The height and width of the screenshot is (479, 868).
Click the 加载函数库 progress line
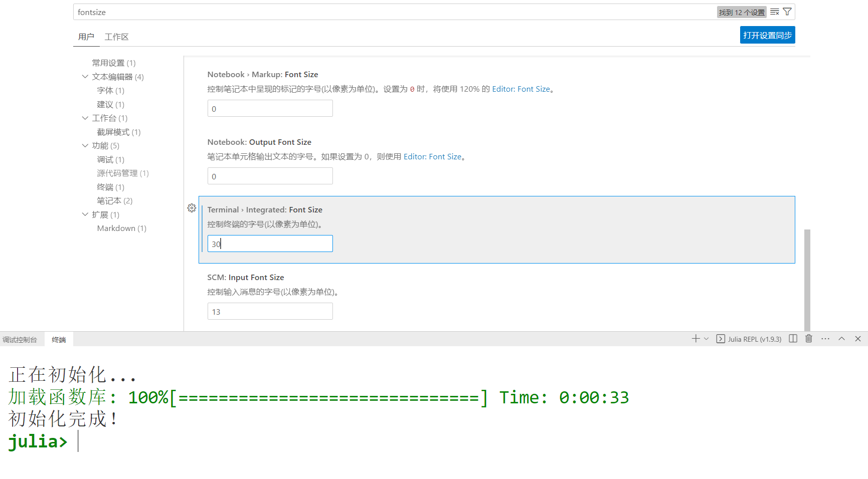pyautogui.click(x=318, y=397)
